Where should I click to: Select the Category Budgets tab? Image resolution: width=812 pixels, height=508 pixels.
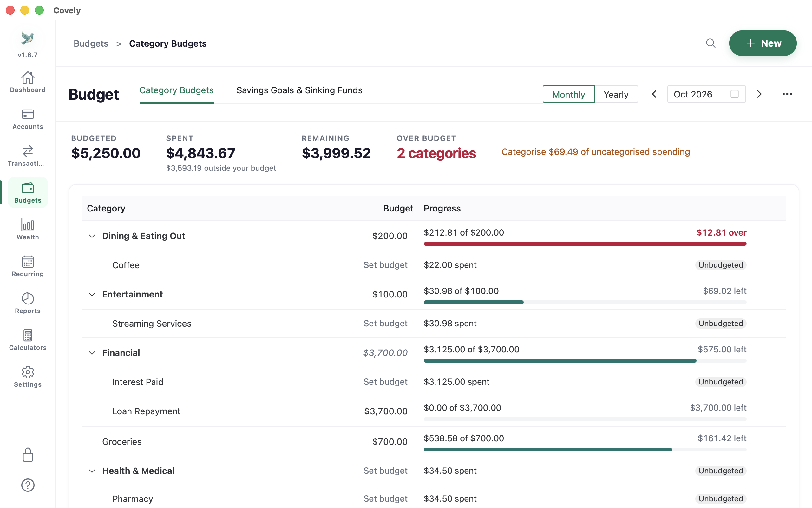(x=176, y=90)
